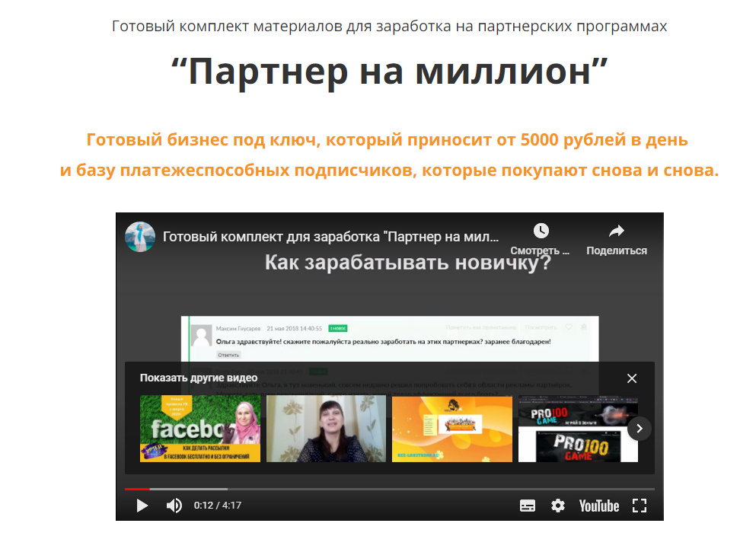This screenshot has width=756, height=536.
Task: Close the 'Показать другие видео' panel
Action: click(x=631, y=378)
